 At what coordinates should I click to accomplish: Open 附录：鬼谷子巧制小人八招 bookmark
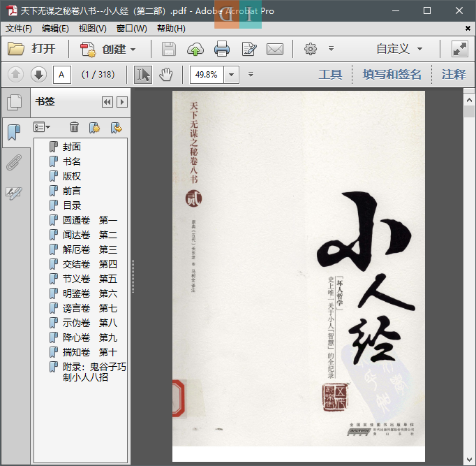click(94, 372)
